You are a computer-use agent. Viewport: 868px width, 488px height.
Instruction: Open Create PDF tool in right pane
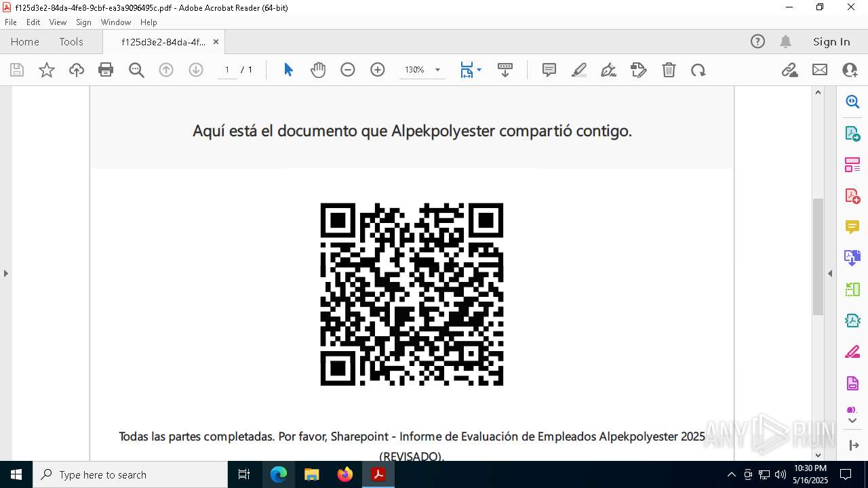[x=852, y=196]
